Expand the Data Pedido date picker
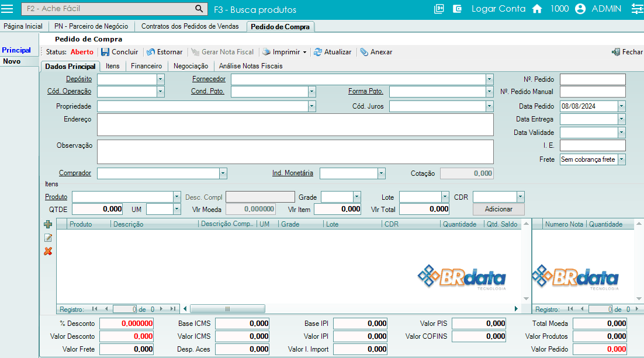 pyautogui.click(x=621, y=106)
